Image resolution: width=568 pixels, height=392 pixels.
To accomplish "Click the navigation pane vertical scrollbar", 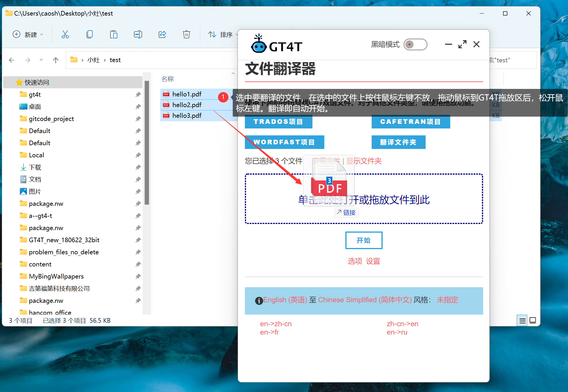I will click(x=147, y=143).
